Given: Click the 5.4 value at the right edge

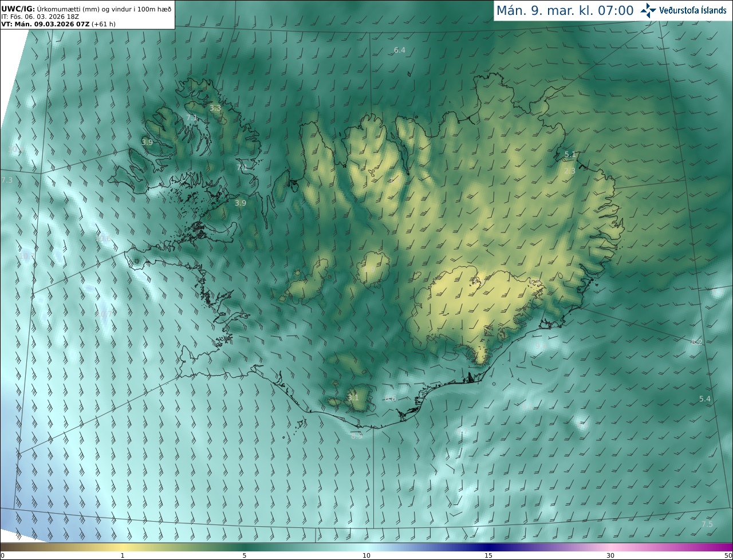Looking at the screenshot, I should (705, 399).
